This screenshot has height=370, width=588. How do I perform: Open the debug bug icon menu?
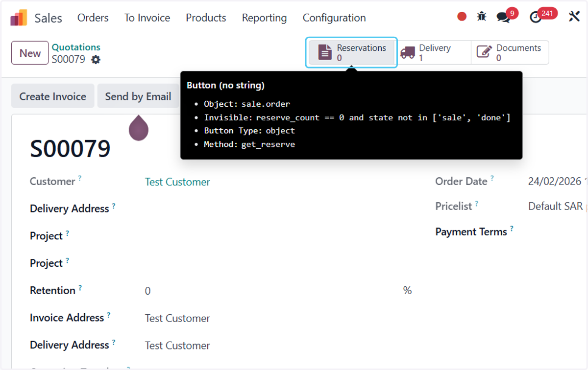click(482, 17)
